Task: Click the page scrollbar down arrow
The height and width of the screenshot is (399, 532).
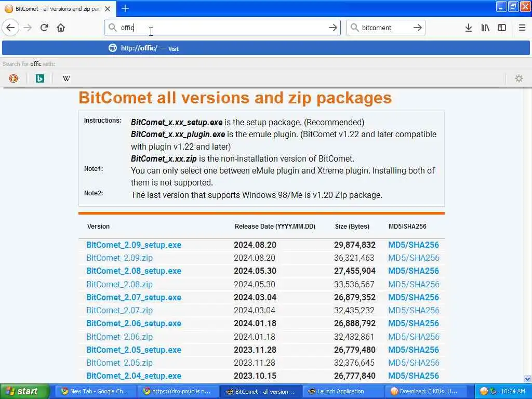Action: (528, 379)
